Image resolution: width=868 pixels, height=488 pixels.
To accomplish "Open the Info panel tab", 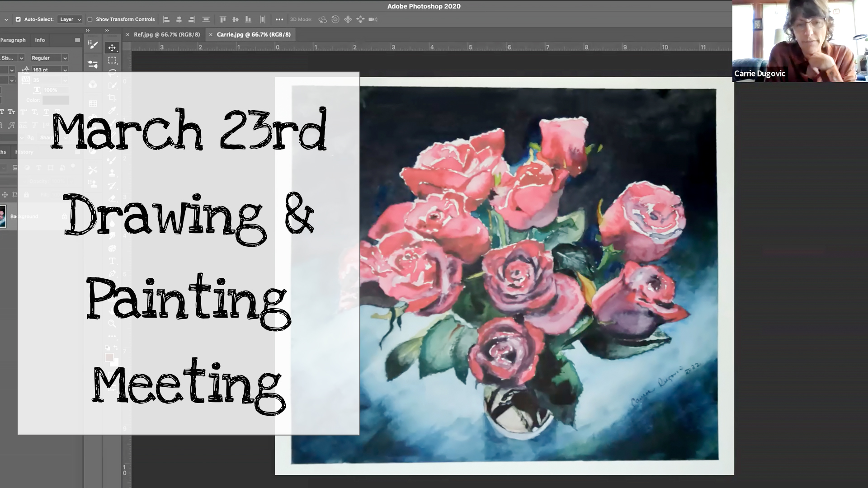I will point(40,40).
